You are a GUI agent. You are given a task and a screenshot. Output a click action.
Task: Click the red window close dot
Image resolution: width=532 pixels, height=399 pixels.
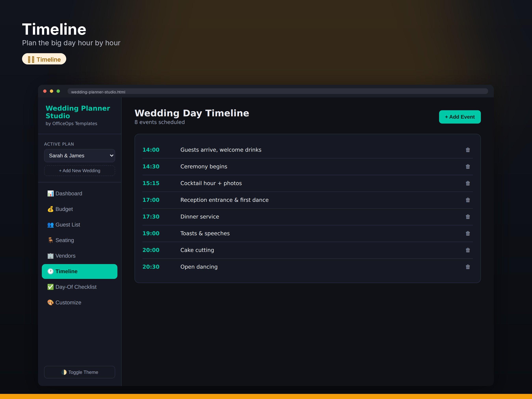click(45, 91)
